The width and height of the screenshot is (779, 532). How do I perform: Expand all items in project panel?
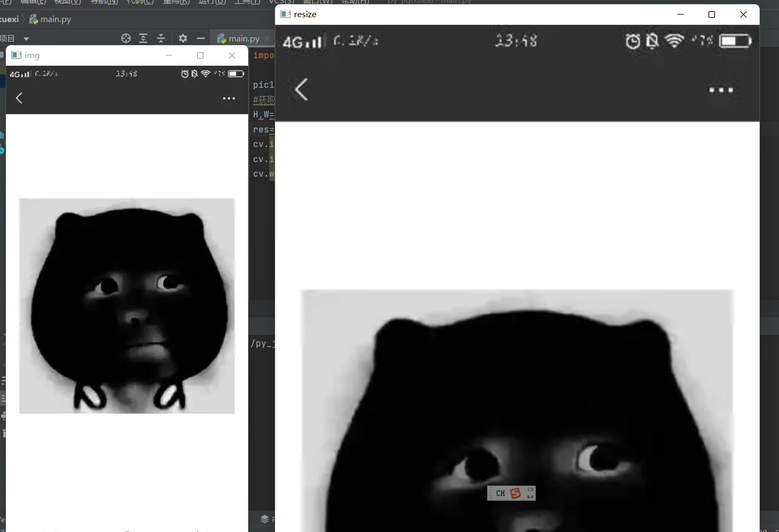[x=143, y=38]
